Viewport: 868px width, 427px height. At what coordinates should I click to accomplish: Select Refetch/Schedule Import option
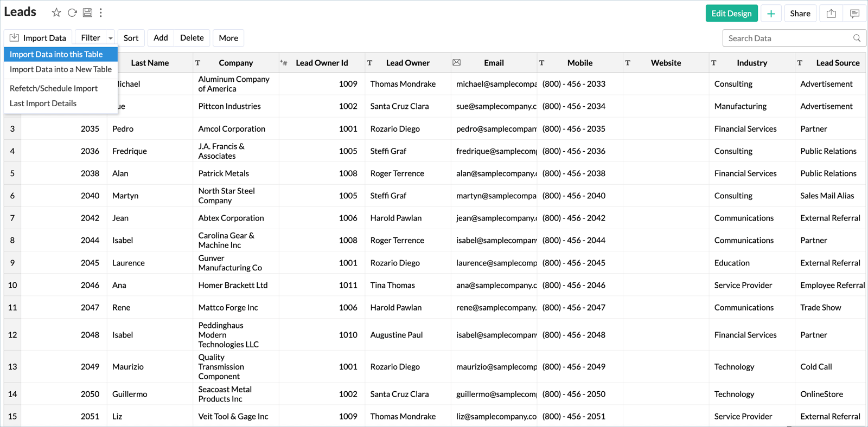point(54,88)
